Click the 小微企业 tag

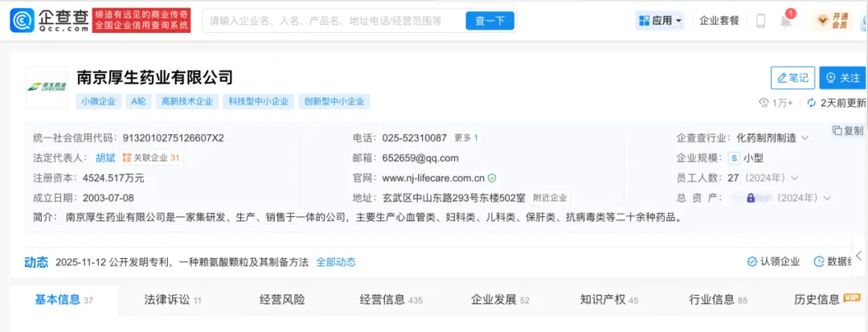(99, 101)
